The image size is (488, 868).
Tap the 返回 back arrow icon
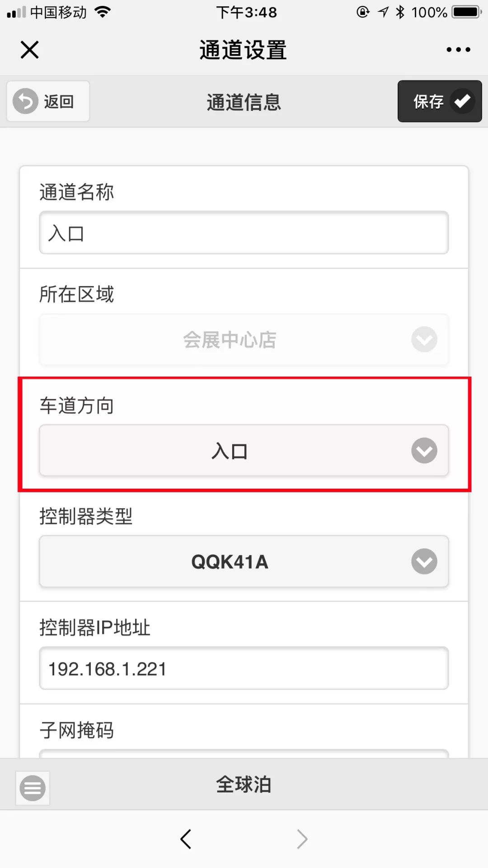25,101
